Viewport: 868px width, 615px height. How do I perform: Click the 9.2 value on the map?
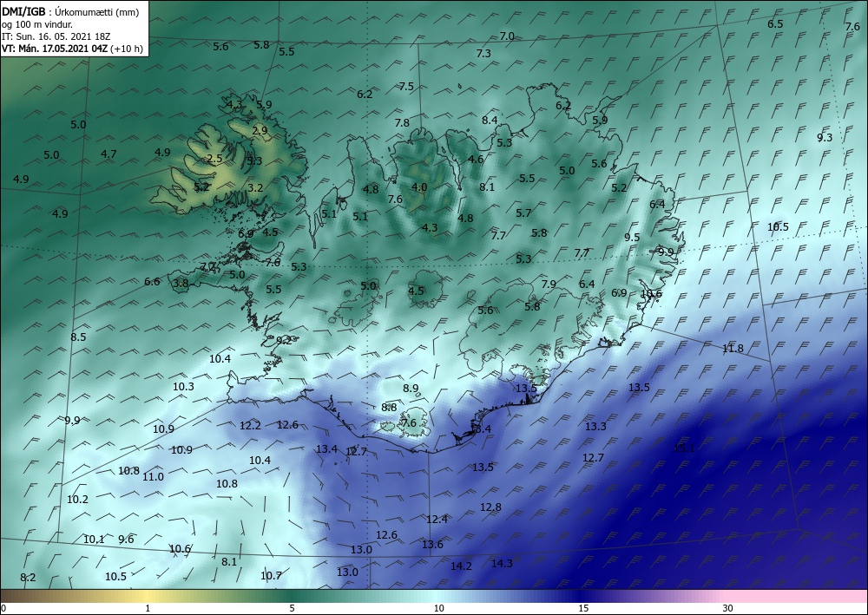pos(284,341)
